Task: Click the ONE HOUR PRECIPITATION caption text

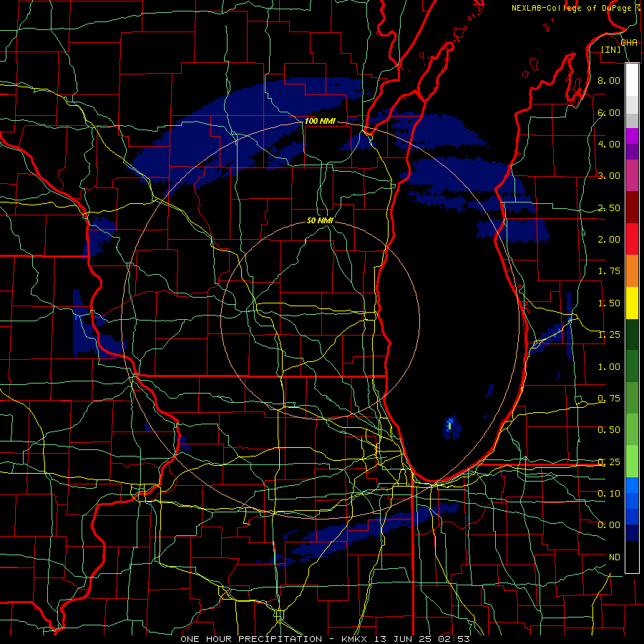Action: click(251, 639)
